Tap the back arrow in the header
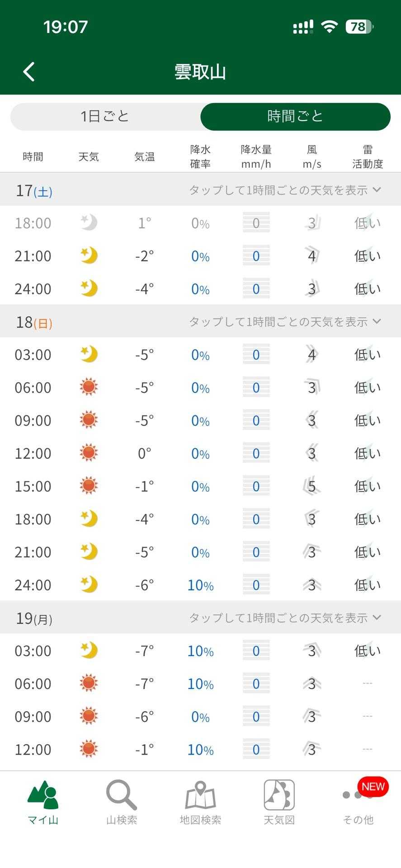Viewport: 401px width, 868px height. pyautogui.click(x=29, y=72)
